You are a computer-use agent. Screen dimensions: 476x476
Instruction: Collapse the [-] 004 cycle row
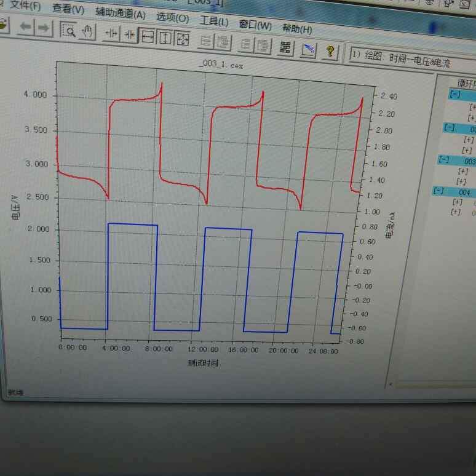[438, 191]
